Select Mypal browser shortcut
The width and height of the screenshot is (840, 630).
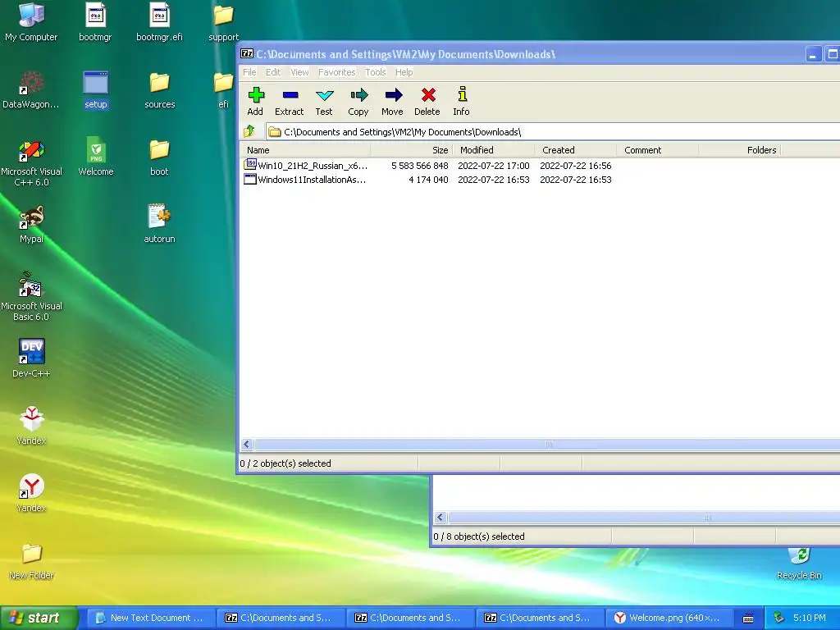[31, 224]
